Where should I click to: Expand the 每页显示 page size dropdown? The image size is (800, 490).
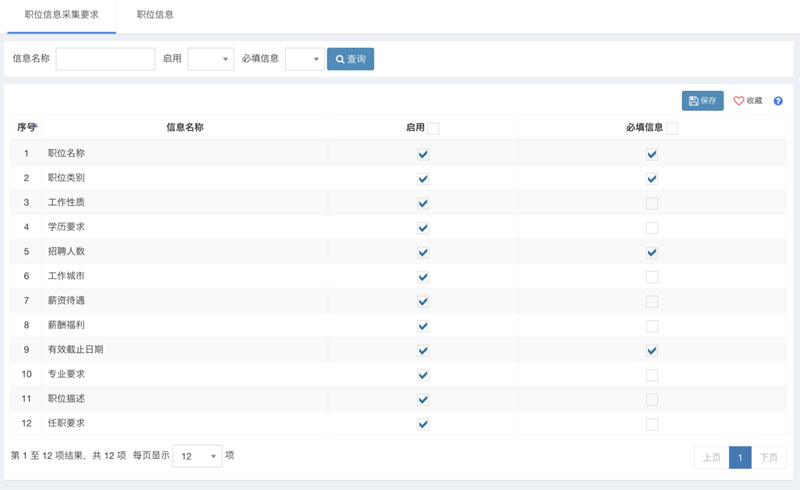pos(198,456)
